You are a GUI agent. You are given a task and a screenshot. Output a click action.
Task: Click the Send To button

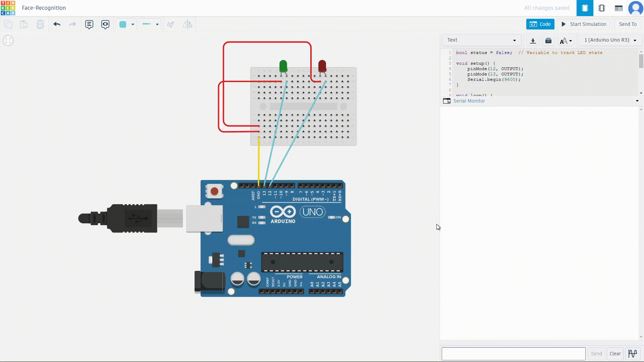click(628, 24)
